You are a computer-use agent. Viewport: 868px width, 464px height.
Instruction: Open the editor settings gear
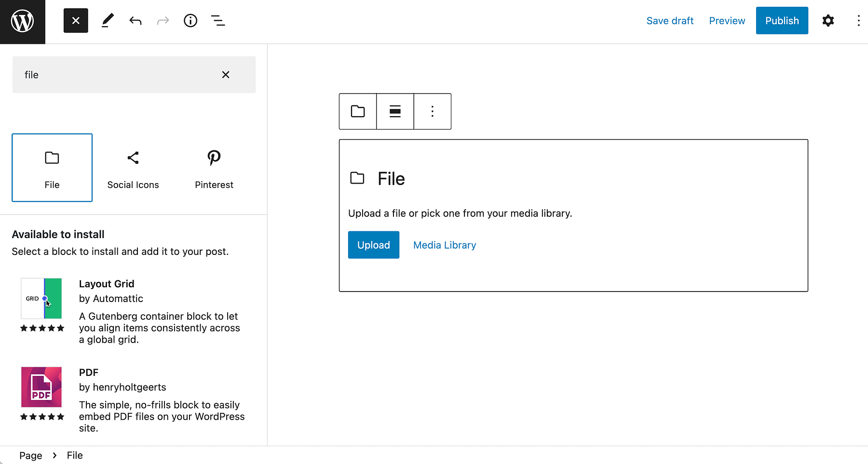coord(828,20)
